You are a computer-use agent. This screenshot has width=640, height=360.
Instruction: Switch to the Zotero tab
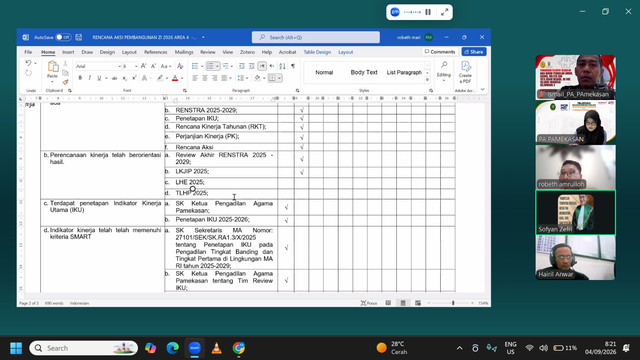[x=247, y=52]
